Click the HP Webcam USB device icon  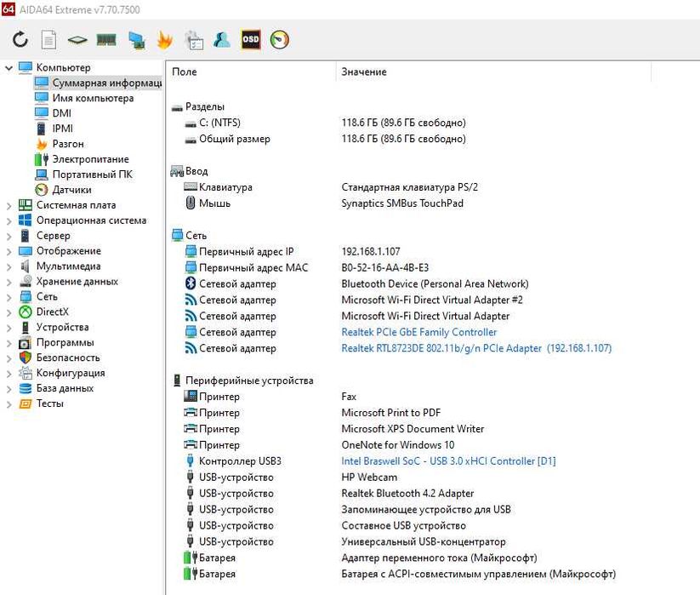[x=191, y=477]
